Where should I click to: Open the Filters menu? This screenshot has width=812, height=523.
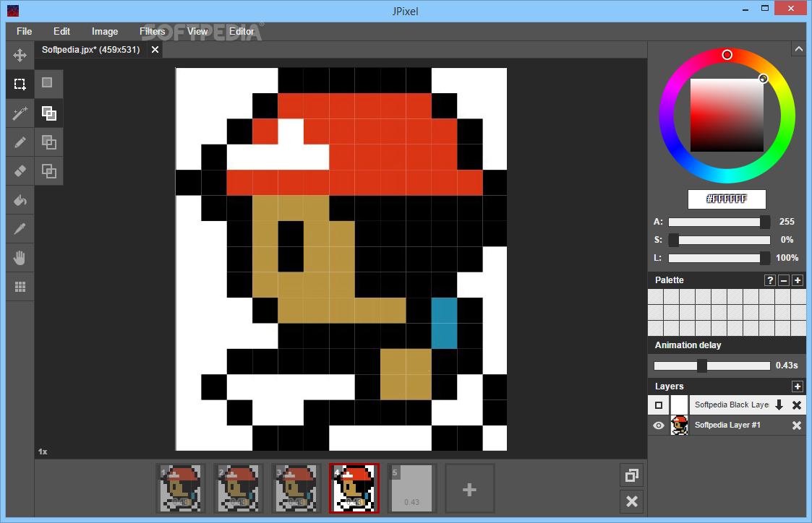pyautogui.click(x=153, y=32)
